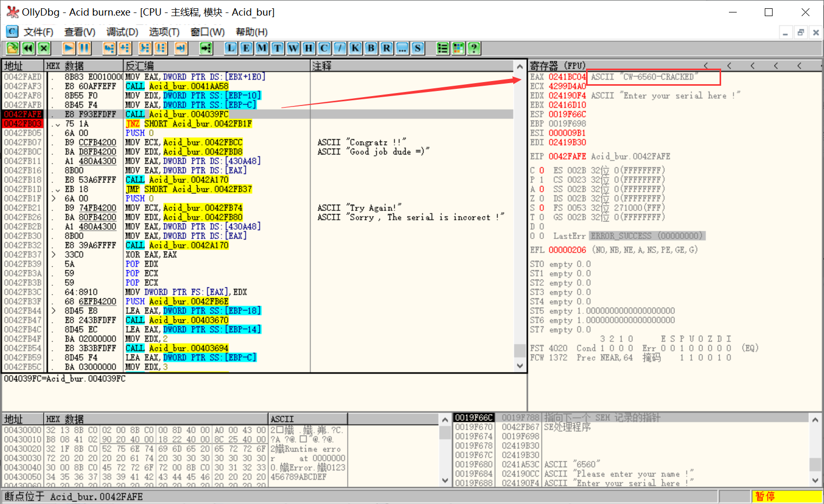Open the 文件(F) menu
The height and width of the screenshot is (504, 824).
[38, 32]
